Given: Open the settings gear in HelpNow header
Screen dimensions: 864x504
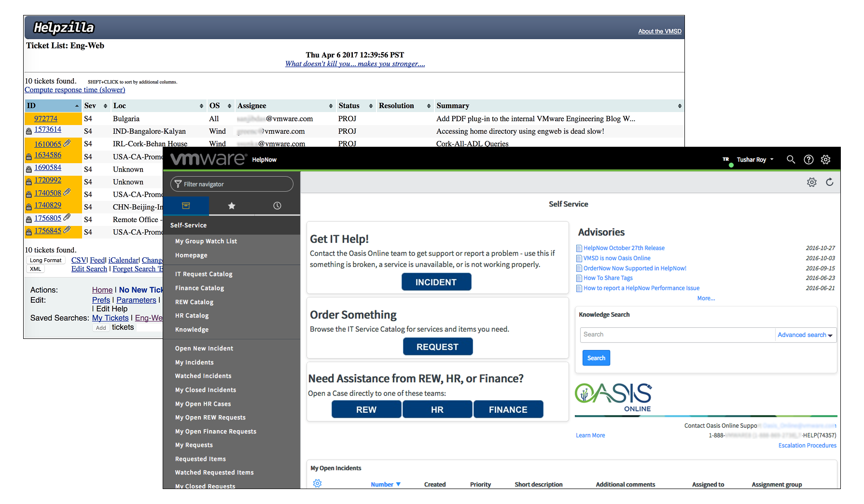Looking at the screenshot, I should pyautogui.click(x=826, y=159).
